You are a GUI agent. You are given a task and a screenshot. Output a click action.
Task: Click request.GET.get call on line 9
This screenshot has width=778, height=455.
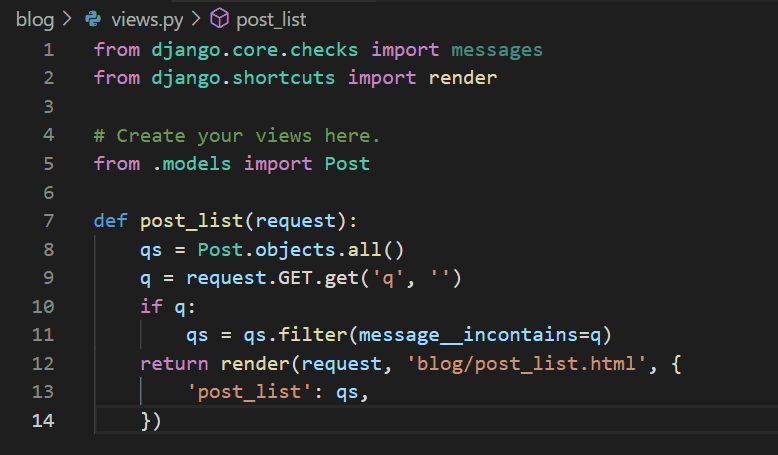272,278
